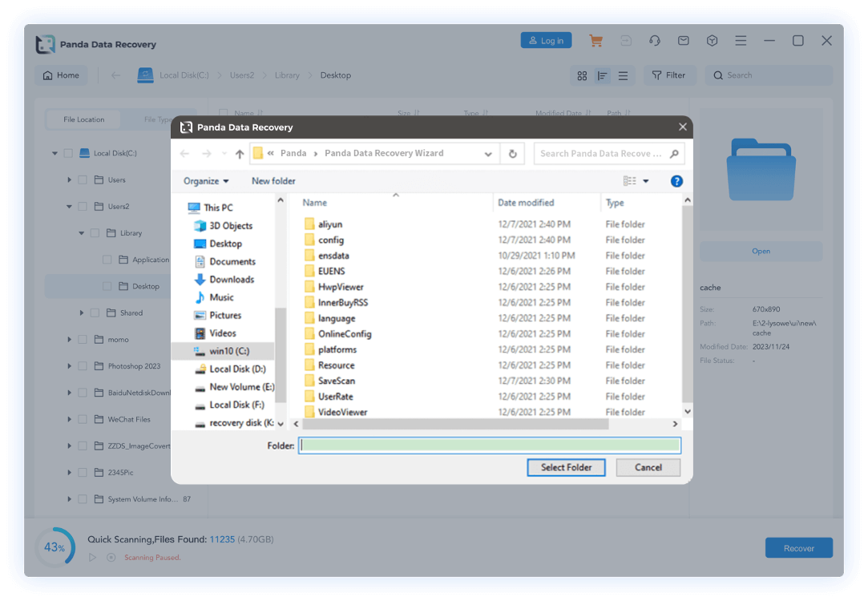868x601 pixels.
Task: Click the play icon to resume scanning
Action: point(93,557)
